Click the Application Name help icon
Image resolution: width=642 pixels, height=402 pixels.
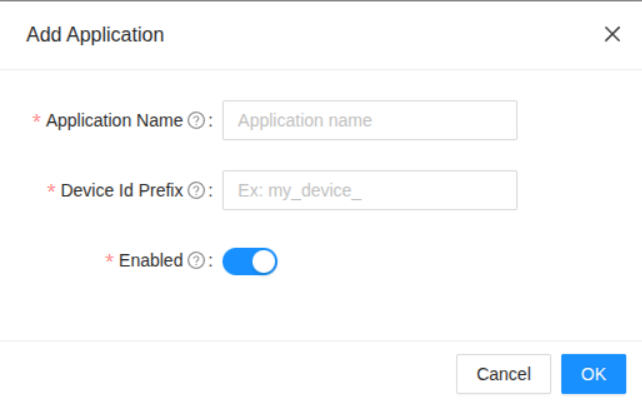click(x=196, y=121)
